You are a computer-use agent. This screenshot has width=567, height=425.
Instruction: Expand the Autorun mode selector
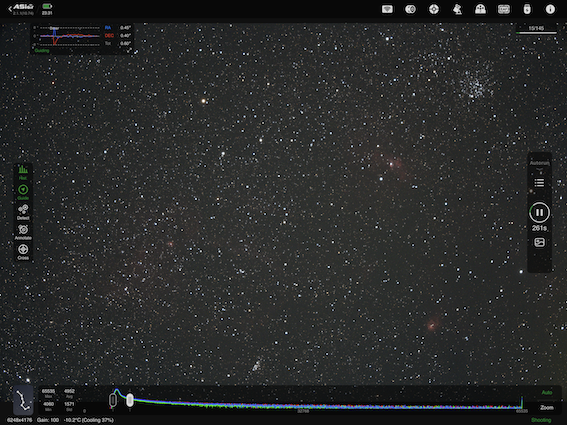click(x=539, y=165)
